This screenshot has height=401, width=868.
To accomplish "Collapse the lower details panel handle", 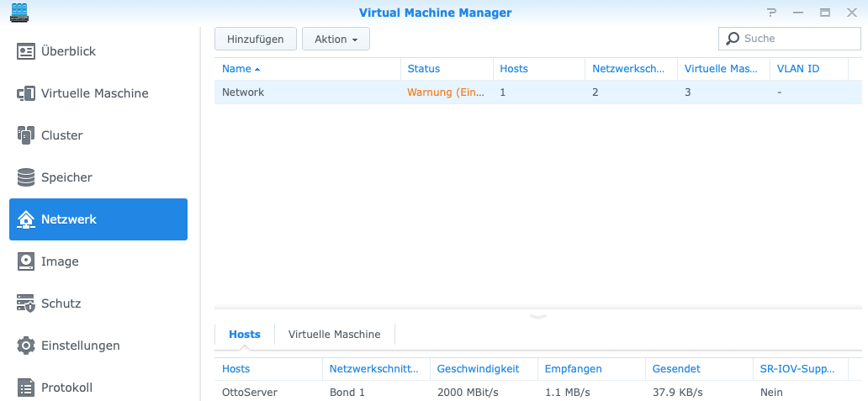I will pyautogui.click(x=538, y=316).
